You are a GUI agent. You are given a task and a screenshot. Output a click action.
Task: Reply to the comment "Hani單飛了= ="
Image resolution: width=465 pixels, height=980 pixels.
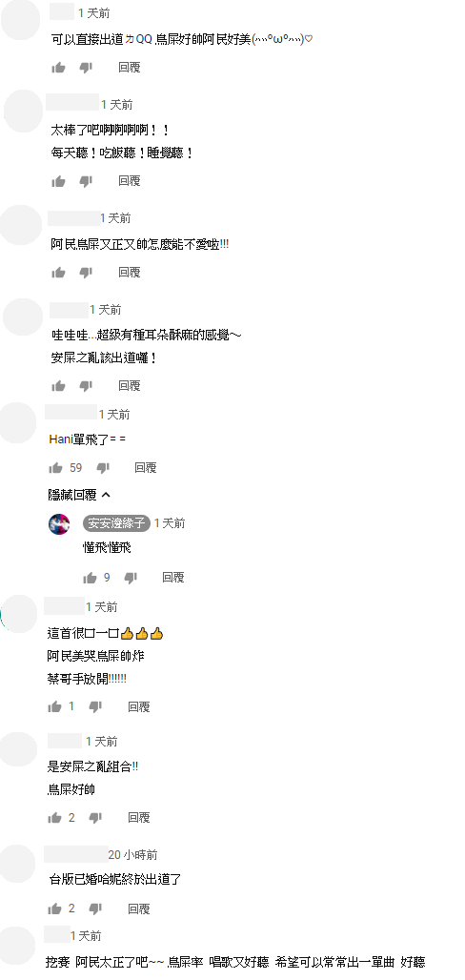[x=145, y=467]
